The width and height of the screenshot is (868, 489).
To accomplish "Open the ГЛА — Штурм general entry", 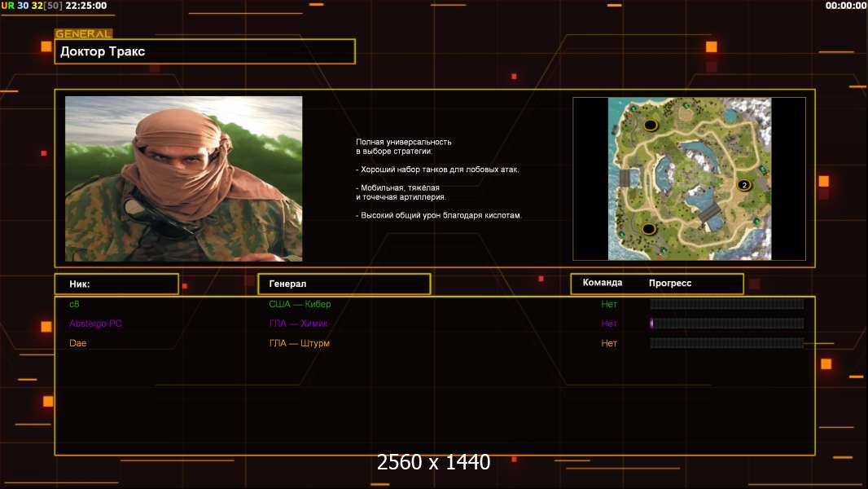I will [300, 343].
